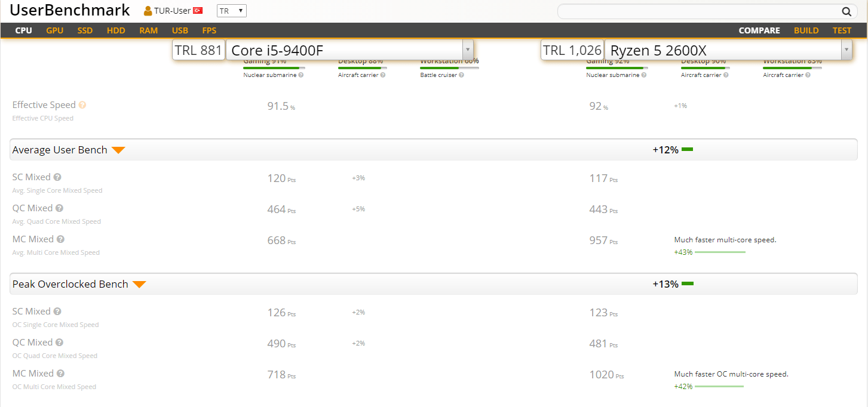Collapse the Average User Bench section
This screenshot has width=868, height=407.
click(x=118, y=150)
